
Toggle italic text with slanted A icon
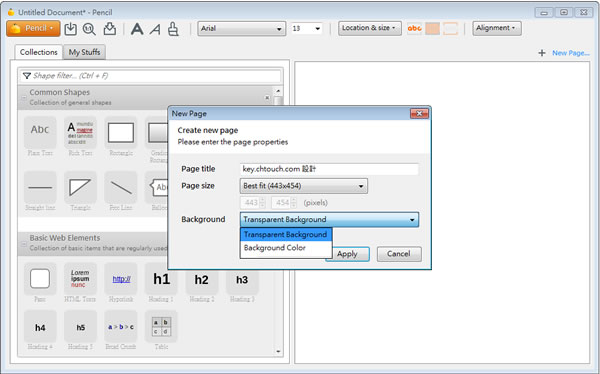[155, 29]
